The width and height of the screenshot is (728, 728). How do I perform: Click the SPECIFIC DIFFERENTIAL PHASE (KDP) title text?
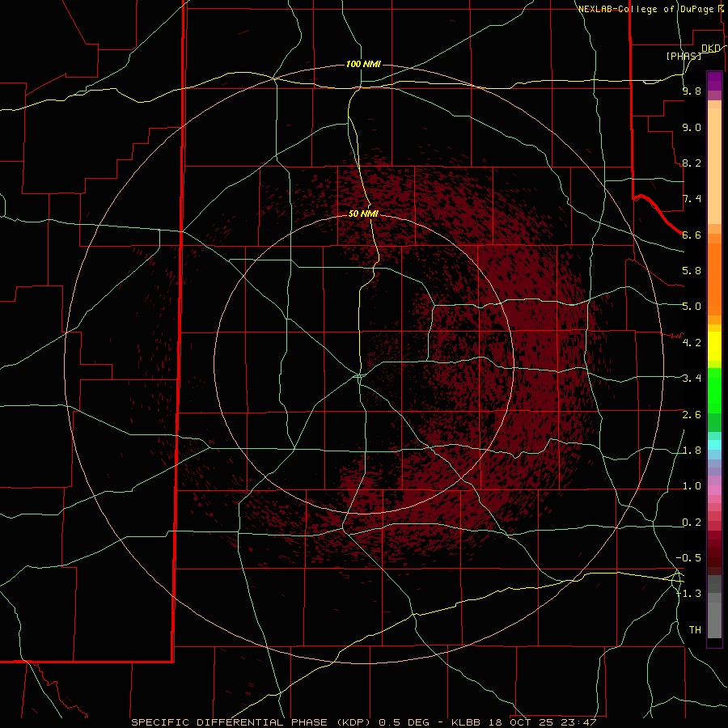[251, 722]
